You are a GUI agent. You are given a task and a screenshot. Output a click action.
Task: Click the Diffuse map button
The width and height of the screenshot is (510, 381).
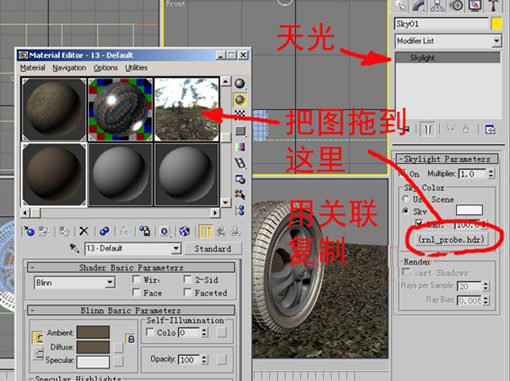coord(118,347)
